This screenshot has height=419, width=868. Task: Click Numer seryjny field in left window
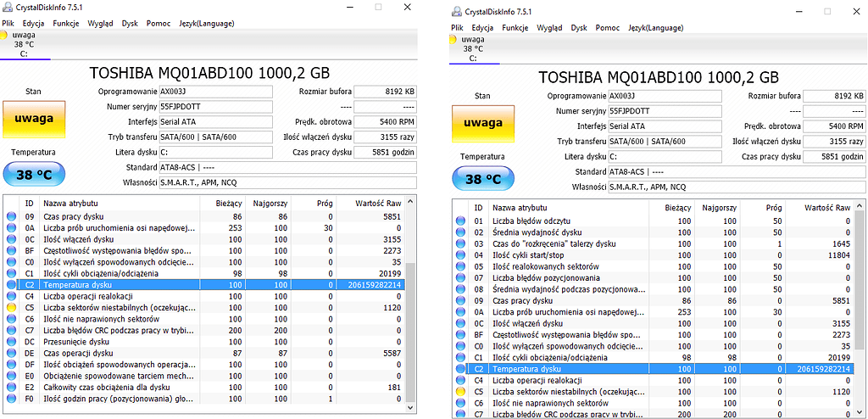coord(216,106)
